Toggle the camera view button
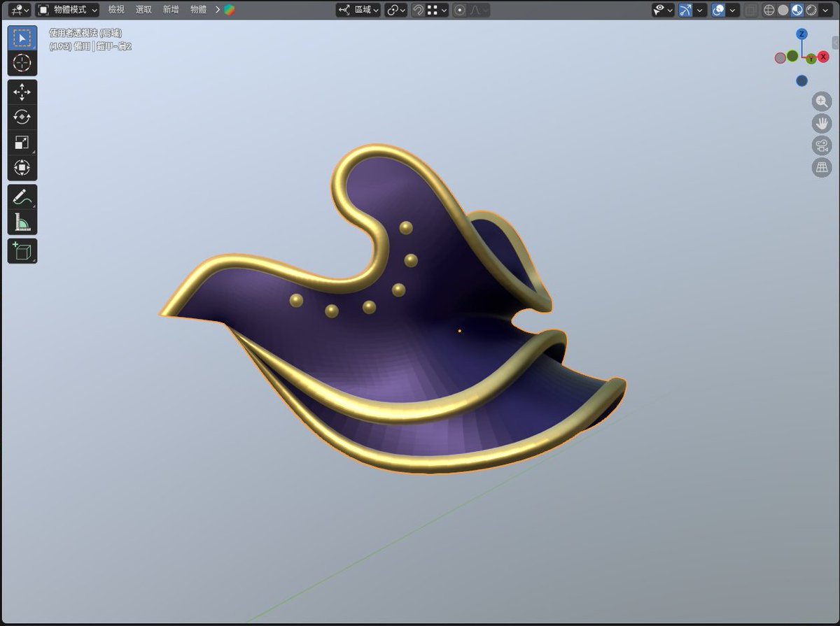840x626 pixels. pos(821,145)
